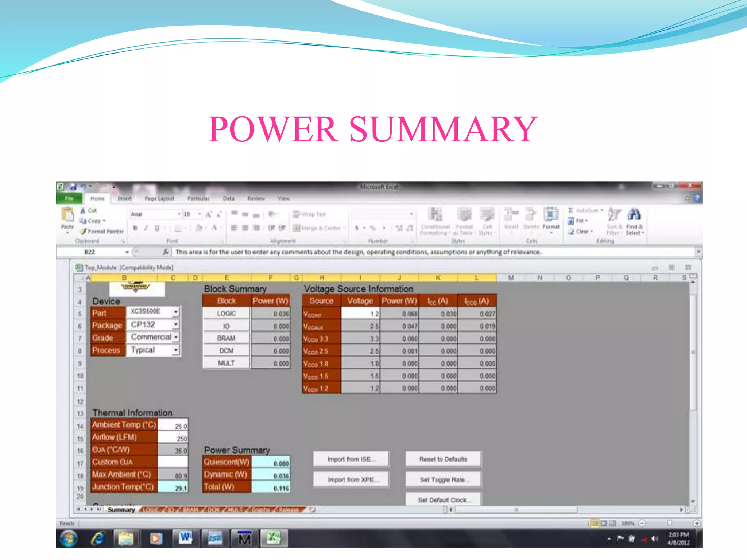The width and height of the screenshot is (747, 560).
Task: Apply Align Text Right
Action: pyautogui.click(x=256, y=228)
